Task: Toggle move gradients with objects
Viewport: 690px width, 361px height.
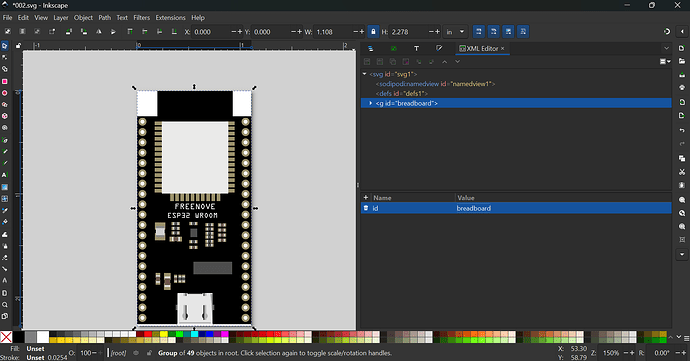Action: (508, 32)
